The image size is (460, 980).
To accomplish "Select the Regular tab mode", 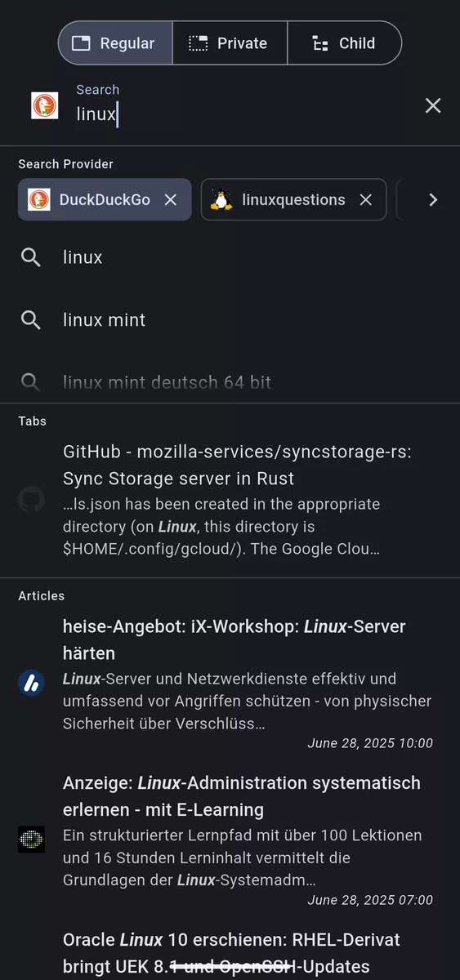I will [x=115, y=43].
